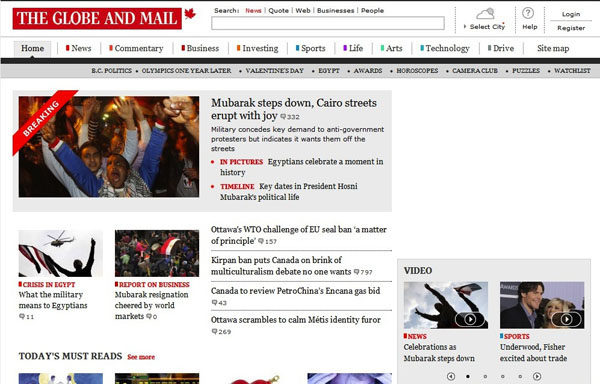This screenshot has width=600, height=384.
Task: Click the Register link
Action: (571, 28)
